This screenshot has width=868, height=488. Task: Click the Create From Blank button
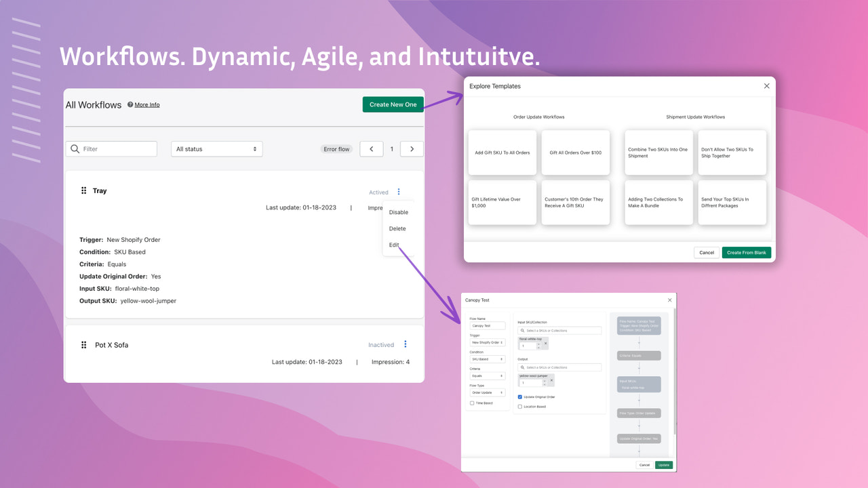tap(746, 251)
